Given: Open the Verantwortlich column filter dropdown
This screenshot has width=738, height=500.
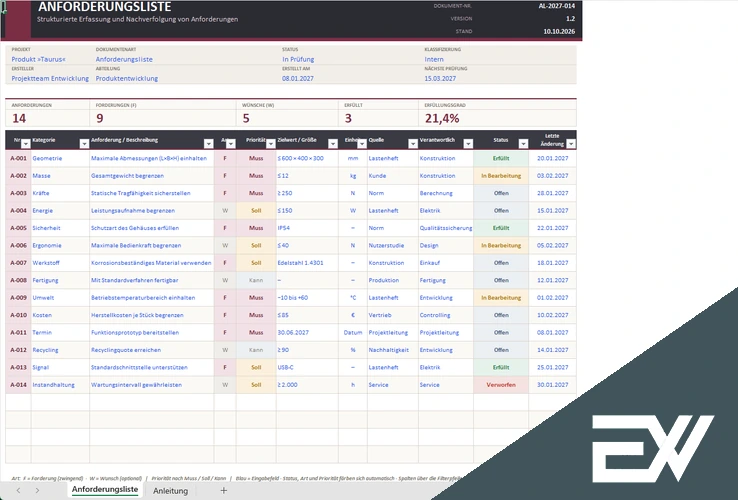Looking at the screenshot, I should pos(468,144).
